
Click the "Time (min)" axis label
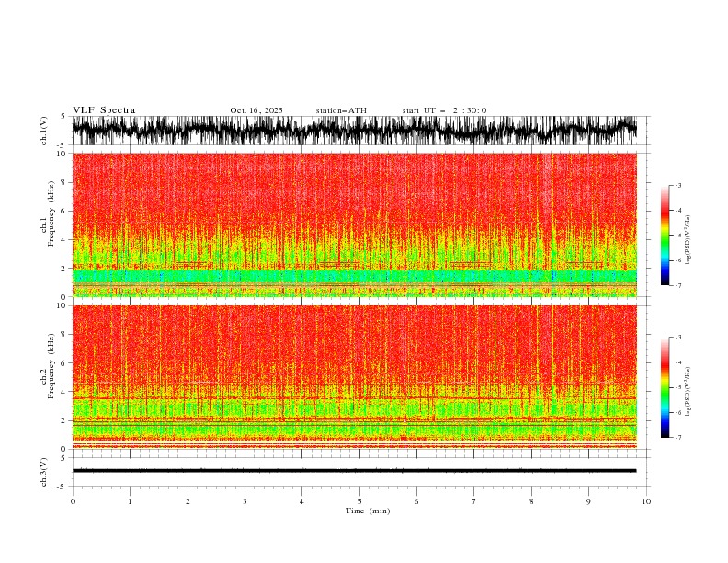368,511
